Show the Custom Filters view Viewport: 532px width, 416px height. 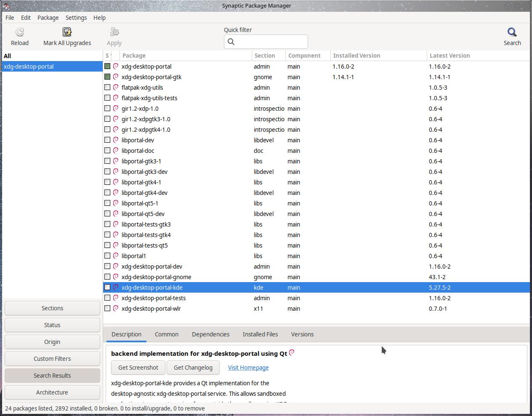52,359
